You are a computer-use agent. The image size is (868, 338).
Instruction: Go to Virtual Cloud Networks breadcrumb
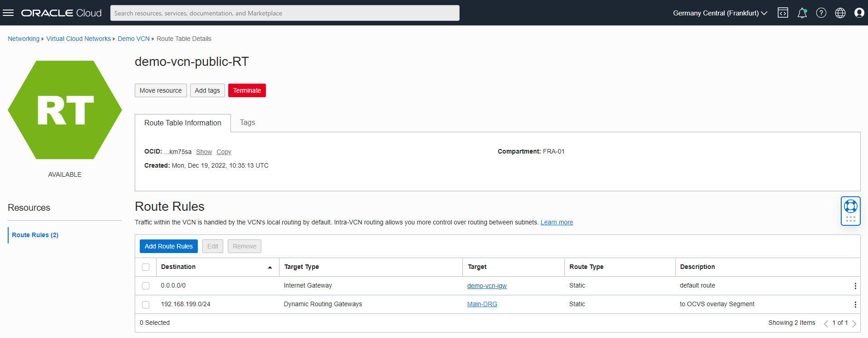pos(78,39)
